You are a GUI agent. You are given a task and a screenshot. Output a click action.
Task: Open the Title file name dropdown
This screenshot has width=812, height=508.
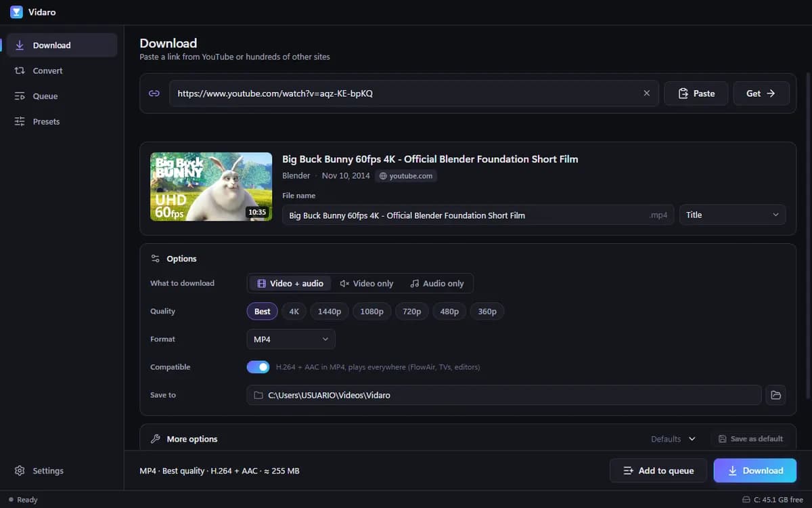732,215
